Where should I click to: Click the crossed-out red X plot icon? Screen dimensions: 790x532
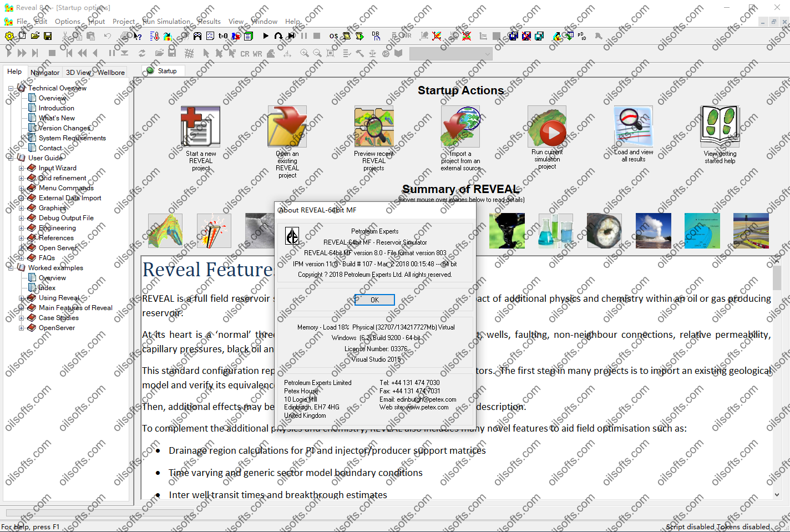pos(437,36)
